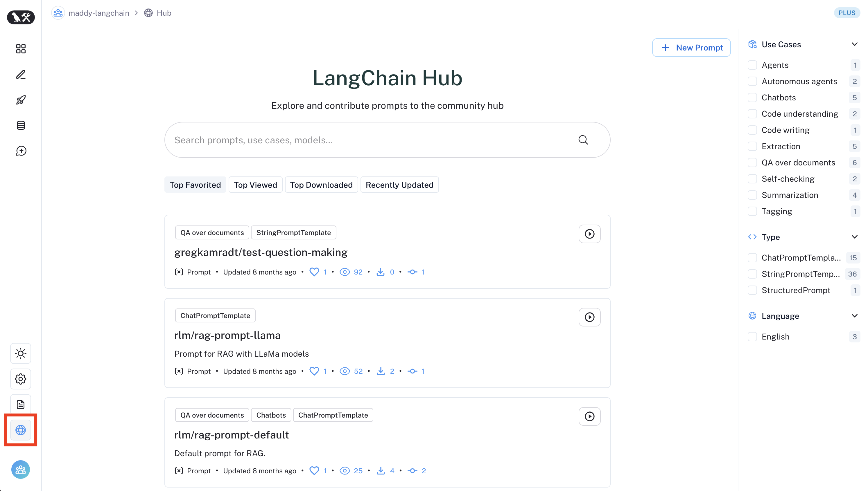The image size is (868, 491).
Task: Open the rlm/rag-prompt-llama prompt link
Action: [227, 335]
